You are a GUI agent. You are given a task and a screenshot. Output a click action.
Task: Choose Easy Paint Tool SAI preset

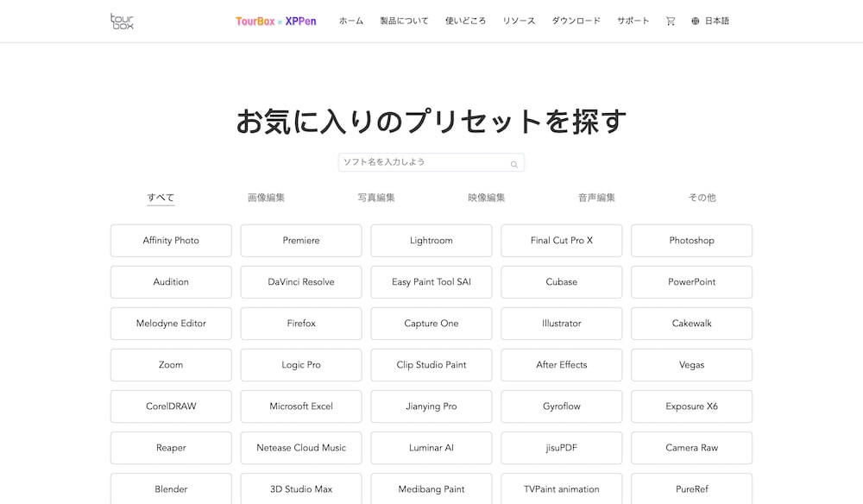pyautogui.click(x=431, y=281)
